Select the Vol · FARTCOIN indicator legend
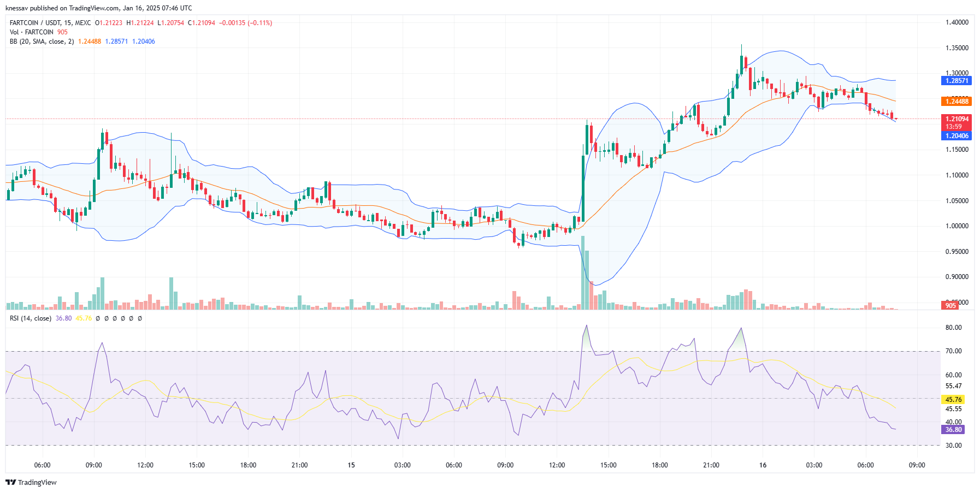The image size is (980, 492). 32,32
